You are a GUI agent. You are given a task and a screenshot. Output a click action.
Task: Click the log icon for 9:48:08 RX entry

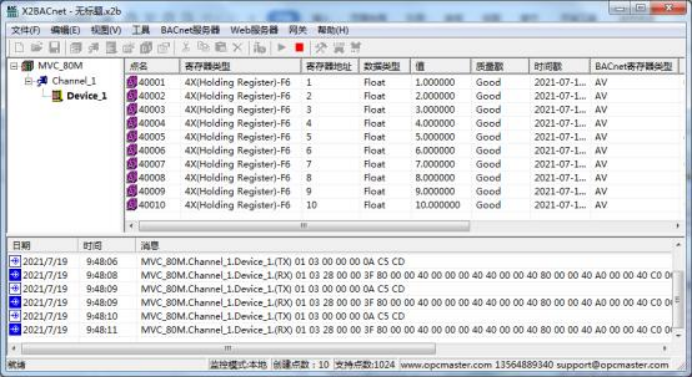(x=15, y=275)
